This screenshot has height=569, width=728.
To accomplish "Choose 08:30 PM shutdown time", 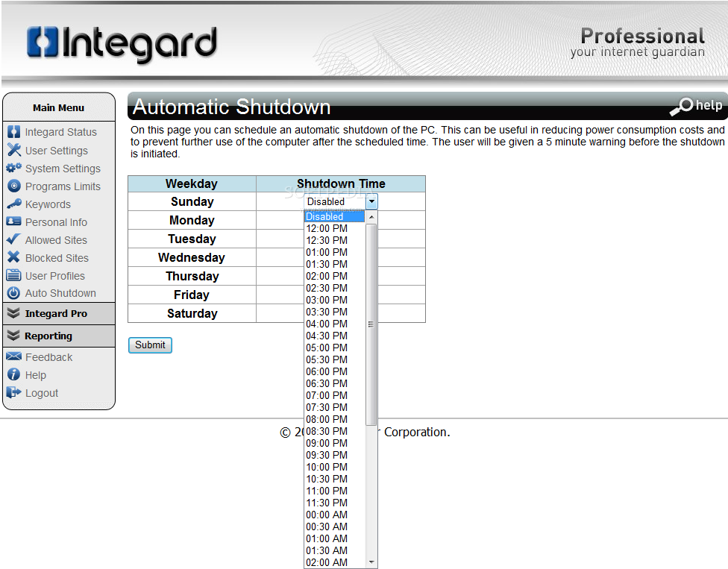I will (x=334, y=431).
